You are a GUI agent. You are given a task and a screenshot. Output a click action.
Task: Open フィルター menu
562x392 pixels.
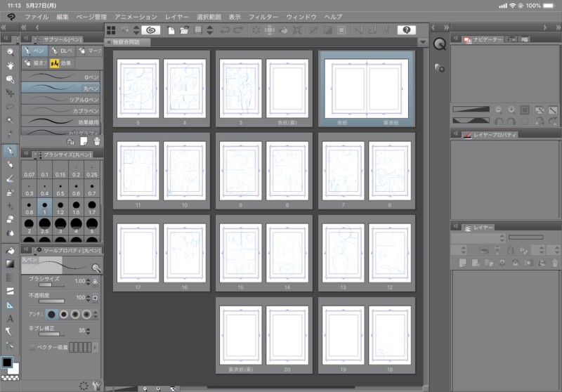263,17
